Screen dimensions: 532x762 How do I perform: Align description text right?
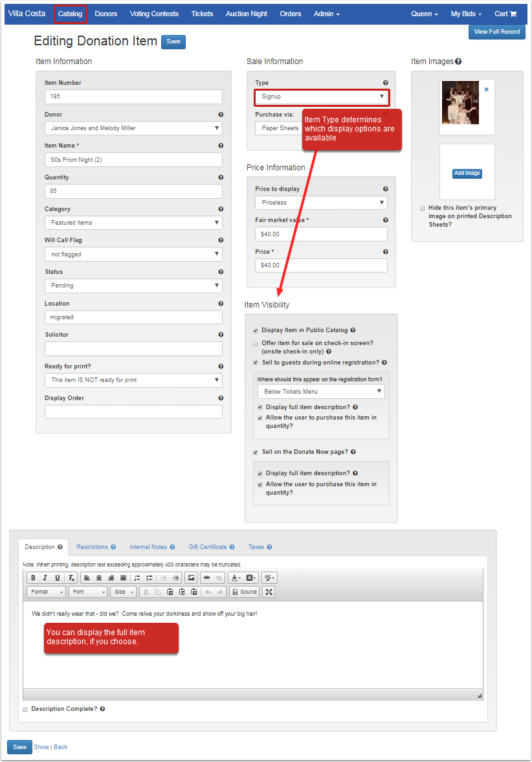pyautogui.click(x=111, y=578)
